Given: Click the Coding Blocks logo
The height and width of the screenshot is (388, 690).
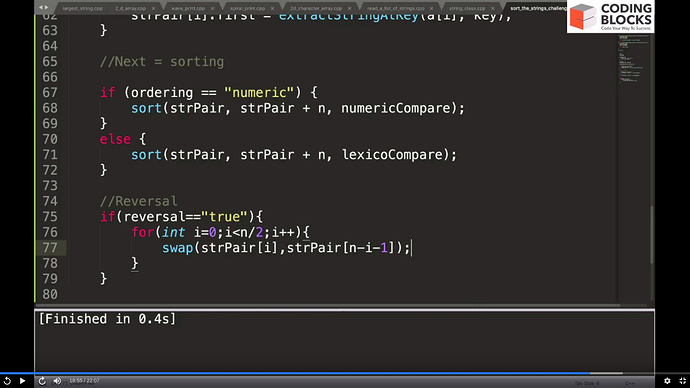Looking at the screenshot, I should pyautogui.click(x=610, y=17).
